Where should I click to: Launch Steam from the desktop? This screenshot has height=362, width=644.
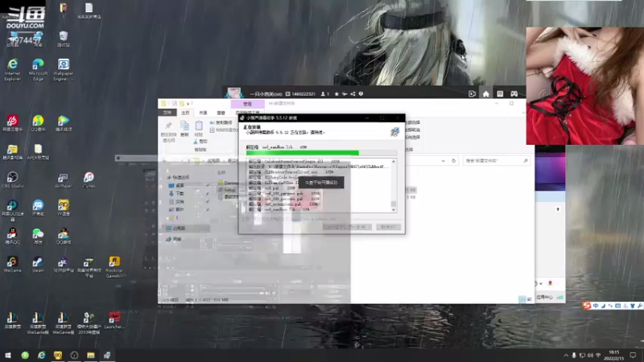click(x=38, y=265)
